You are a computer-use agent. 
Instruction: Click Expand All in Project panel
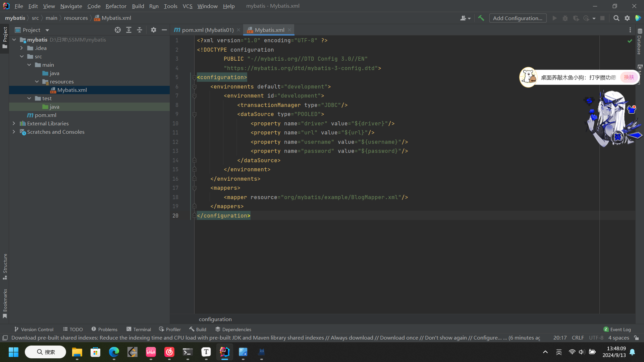coord(129,30)
